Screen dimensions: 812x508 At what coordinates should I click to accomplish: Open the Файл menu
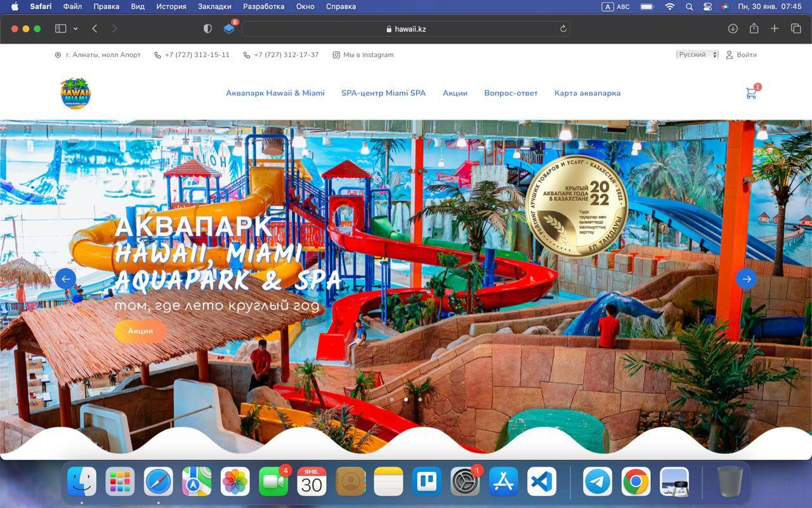(x=72, y=6)
